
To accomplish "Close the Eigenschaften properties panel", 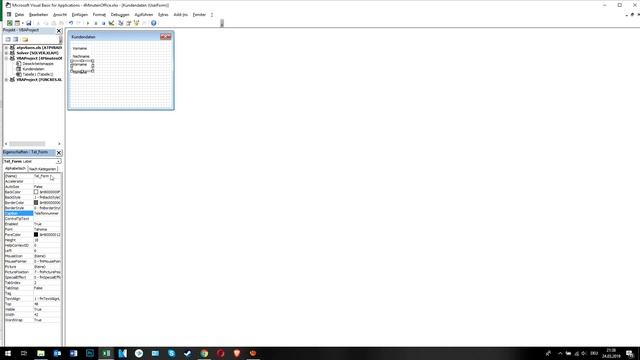I will (x=59, y=153).
